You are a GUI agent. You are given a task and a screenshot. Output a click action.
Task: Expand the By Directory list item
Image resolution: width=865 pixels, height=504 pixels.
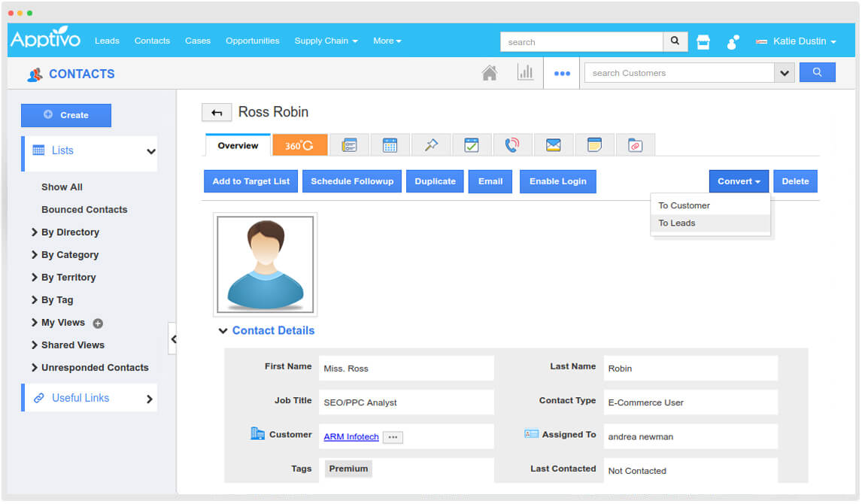[70, 232]
